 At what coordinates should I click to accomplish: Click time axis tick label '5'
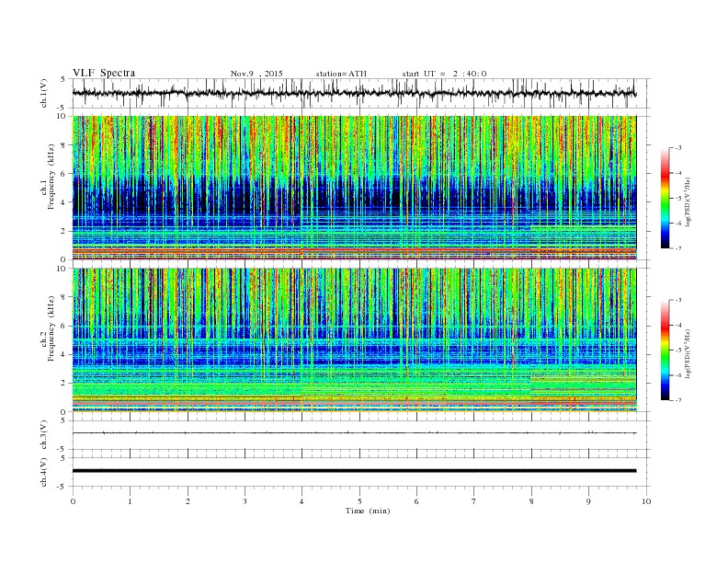point(359,501)
